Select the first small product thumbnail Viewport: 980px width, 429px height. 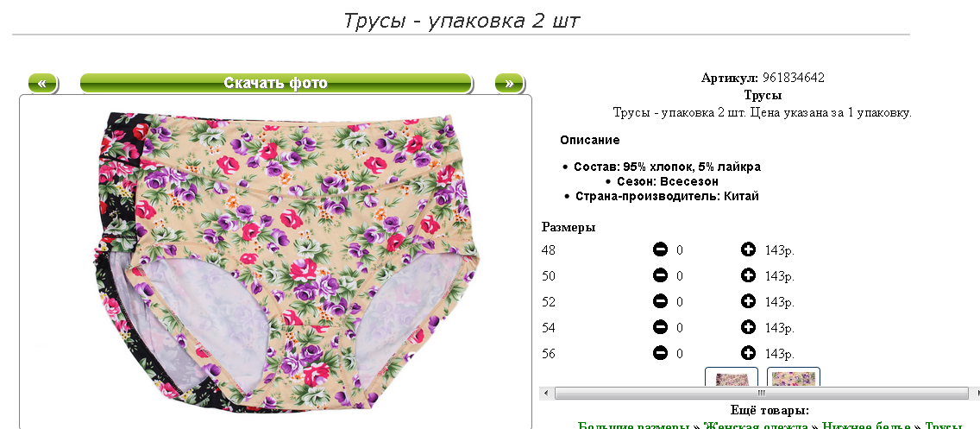(732, 375)
